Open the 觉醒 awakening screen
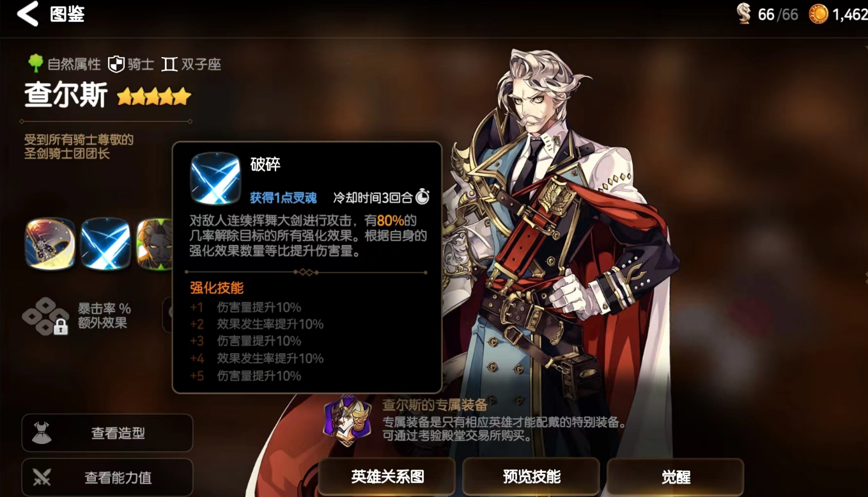 coord(676,477)
